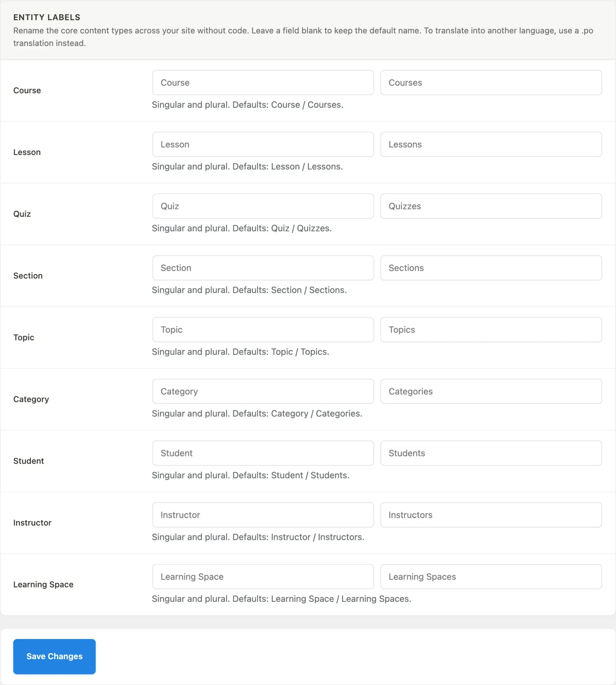Click the Section row label
This screenshot has width=616, height=685.
[x=28, y=276]
